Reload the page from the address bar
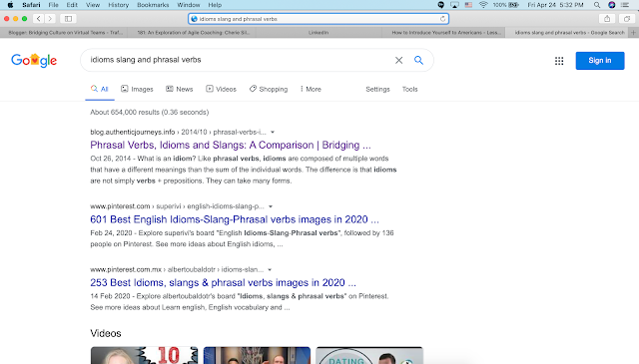 tap(442, 19)
